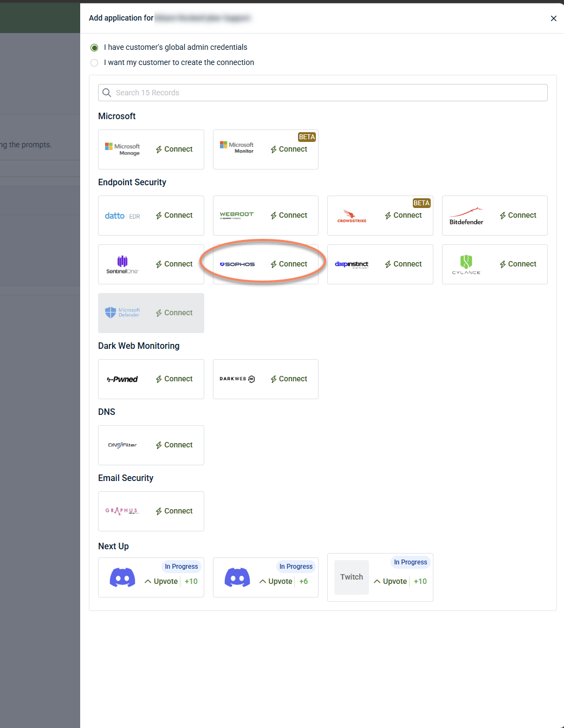Click the Twitch placeholder tile
Viewport: 564px width, 728px height.
352,577
